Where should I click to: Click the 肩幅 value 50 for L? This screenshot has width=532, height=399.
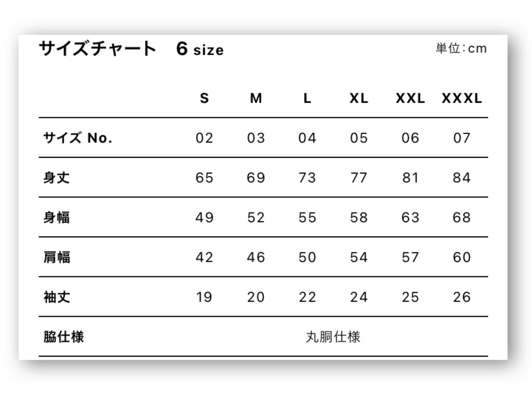[x=307, y=257]
